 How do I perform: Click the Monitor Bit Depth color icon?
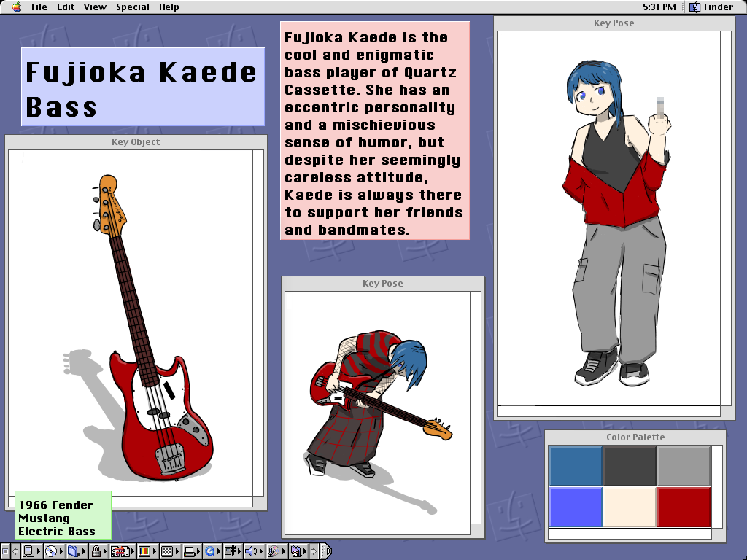pyautogui.click(x=144, y=551)
